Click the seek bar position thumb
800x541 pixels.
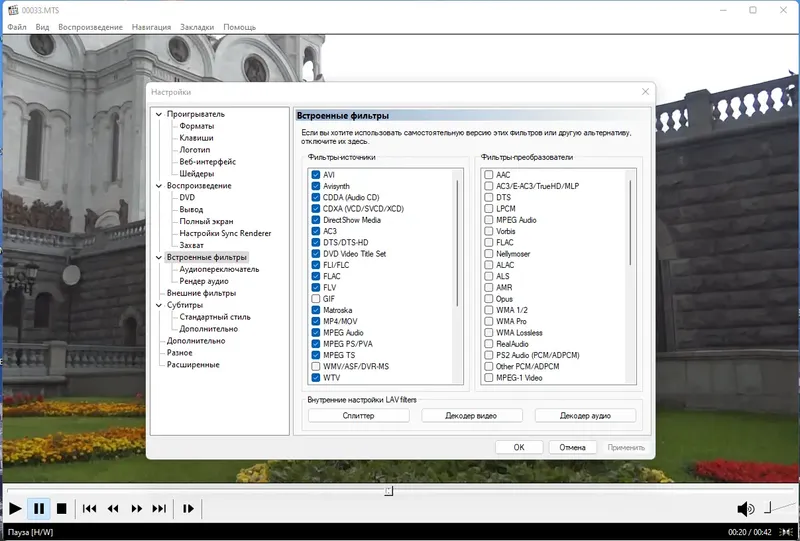[389, 491]
